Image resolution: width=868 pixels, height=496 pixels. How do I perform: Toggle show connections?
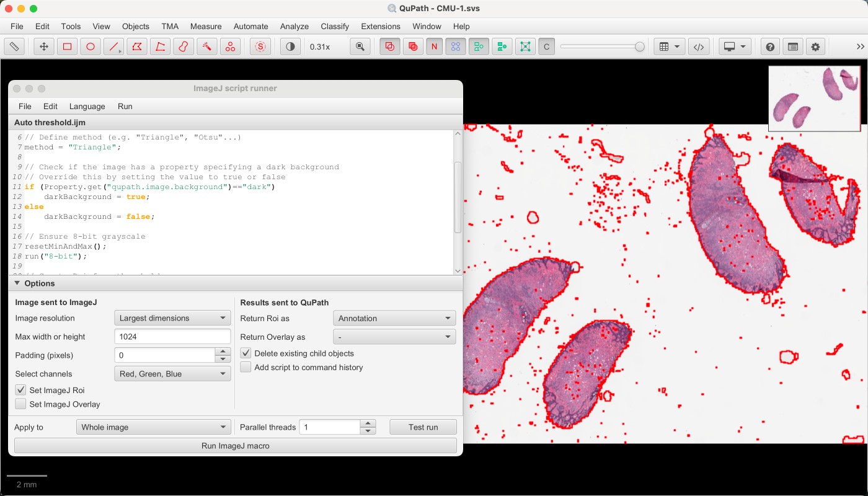(x=525, y=46)
